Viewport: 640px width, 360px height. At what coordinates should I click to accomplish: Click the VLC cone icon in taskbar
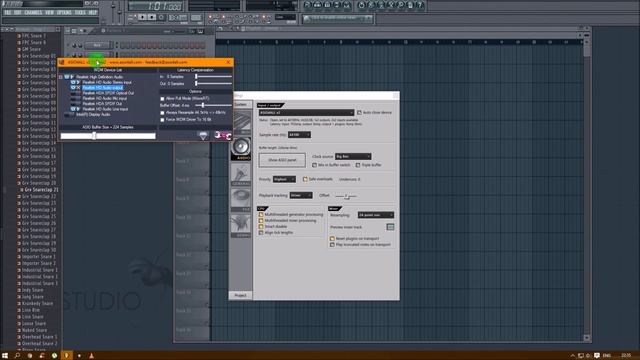point(91,356)
